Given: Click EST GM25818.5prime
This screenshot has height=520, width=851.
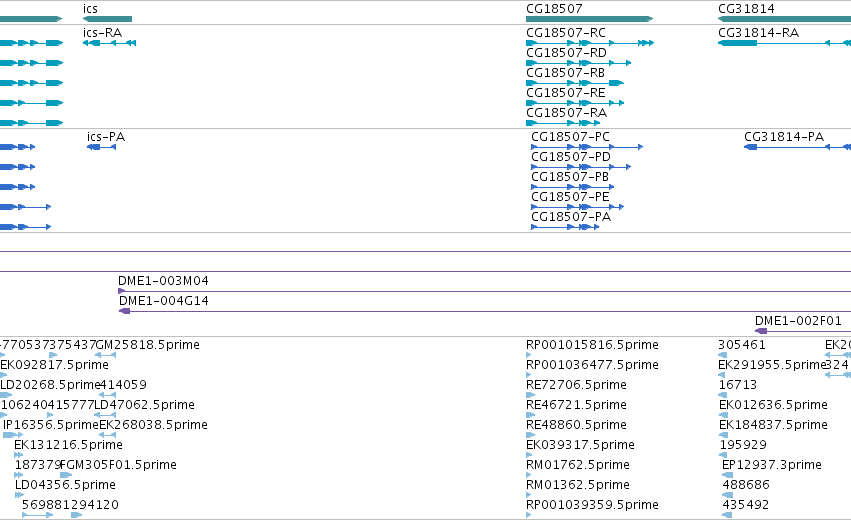Looking at the screenshot, I should [148, 345].
